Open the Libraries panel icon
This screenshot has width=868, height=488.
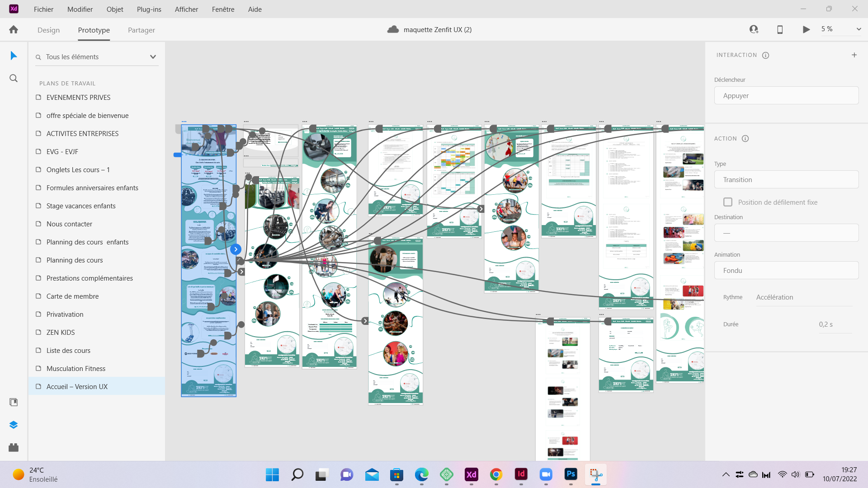tap(14, 402)
